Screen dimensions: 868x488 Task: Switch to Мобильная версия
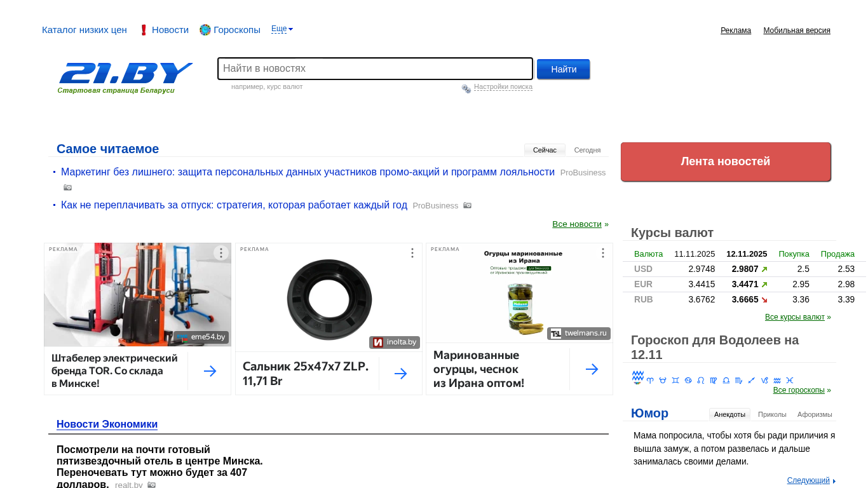[797, 30]
